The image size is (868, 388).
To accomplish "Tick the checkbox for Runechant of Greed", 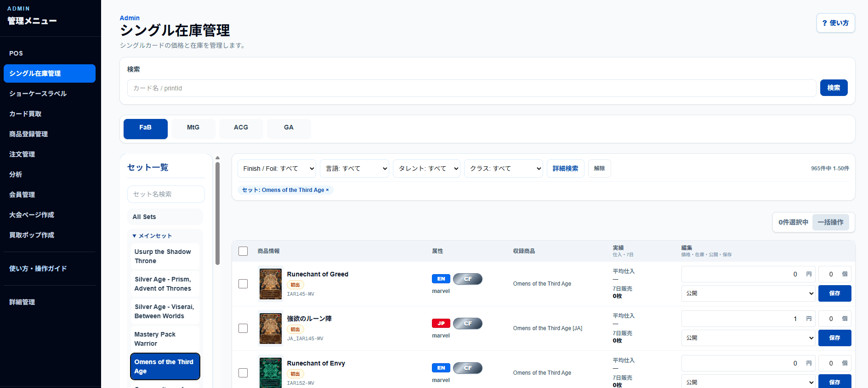I will (243, 284).
